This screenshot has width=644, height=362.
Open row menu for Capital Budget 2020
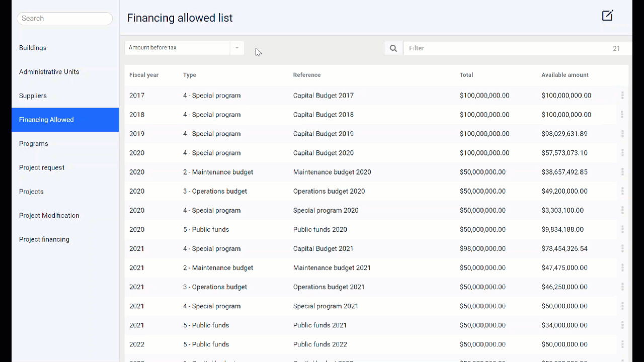(622, 153)
